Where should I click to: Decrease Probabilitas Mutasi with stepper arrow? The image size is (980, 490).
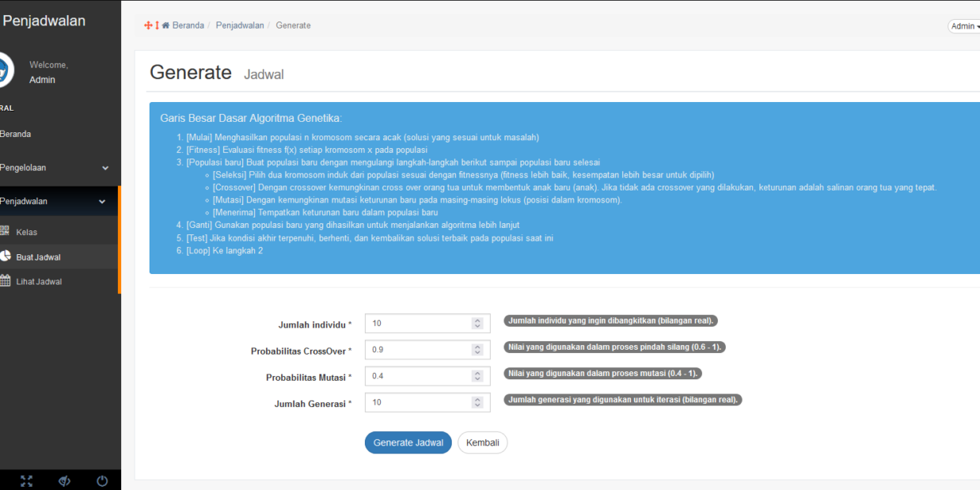[479, 379]
